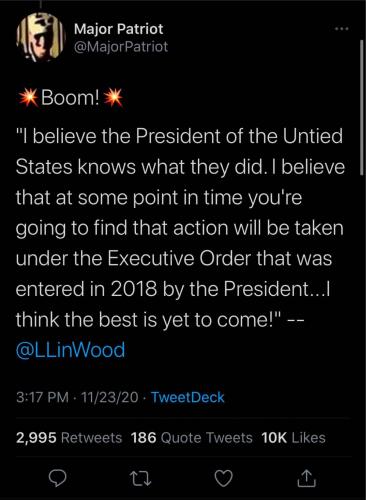Click the first collision emoji before Boom
This screenshot has height=500, width=366.
[27, 98]
